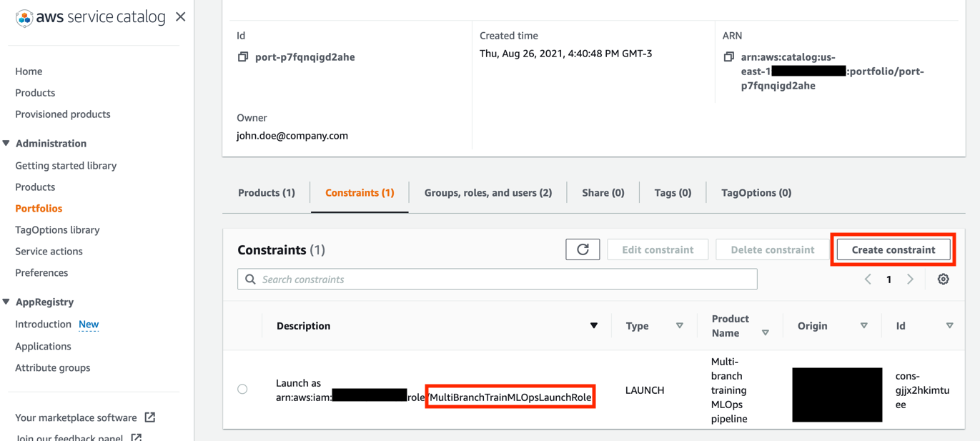Click the search magnifier icon in constraints

click(x=250, y=279)
